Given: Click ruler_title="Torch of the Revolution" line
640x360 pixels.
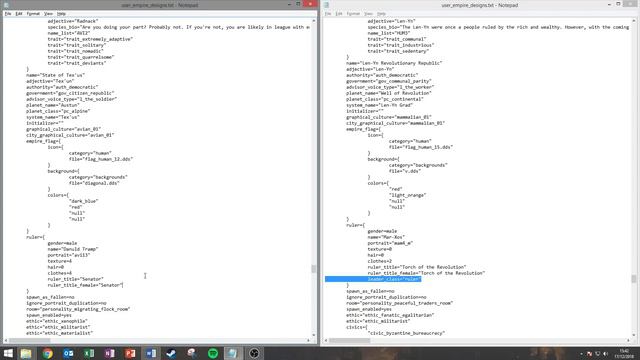Looking at the screenshot, I should click(x=417, y=267).
